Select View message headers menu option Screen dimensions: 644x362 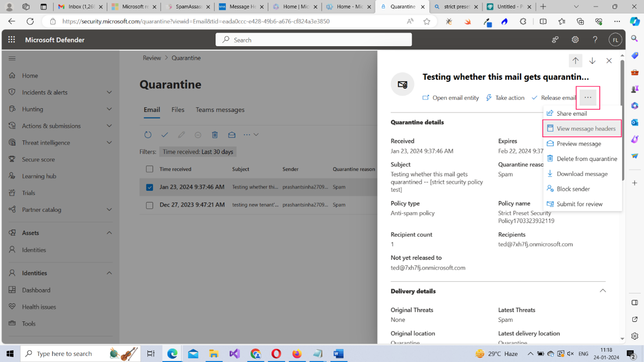(x=586, y=129)
